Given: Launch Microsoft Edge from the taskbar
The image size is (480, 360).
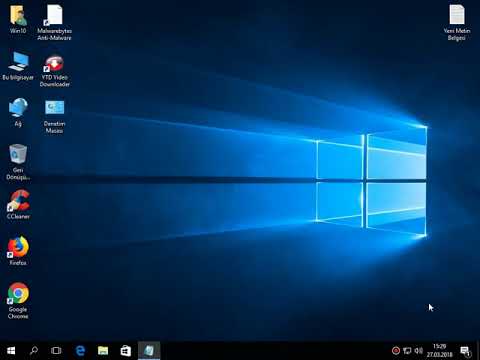Looking at the screenshot, I should coord(80,351).
